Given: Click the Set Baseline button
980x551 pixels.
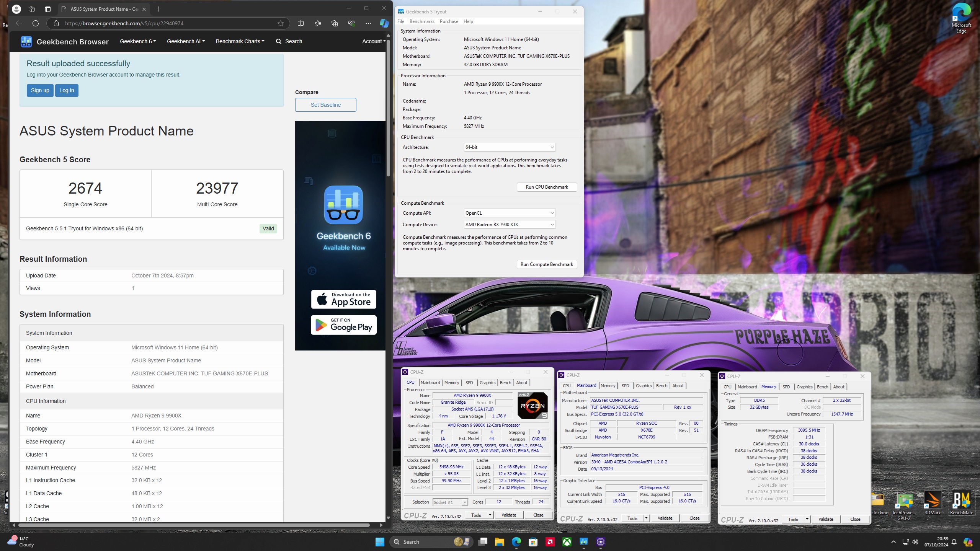Looking at the screenshot, I should coord(326,105).
